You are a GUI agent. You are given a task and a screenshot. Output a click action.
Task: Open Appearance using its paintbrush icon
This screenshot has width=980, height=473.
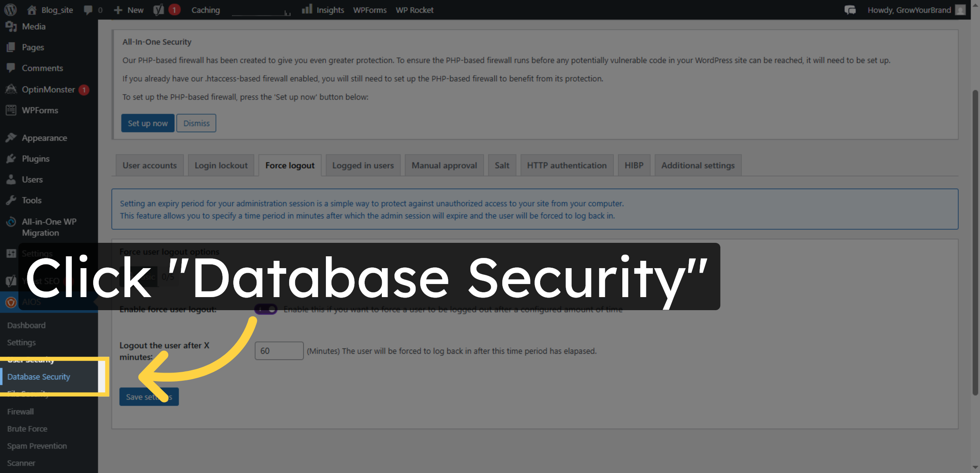[11, 138]
